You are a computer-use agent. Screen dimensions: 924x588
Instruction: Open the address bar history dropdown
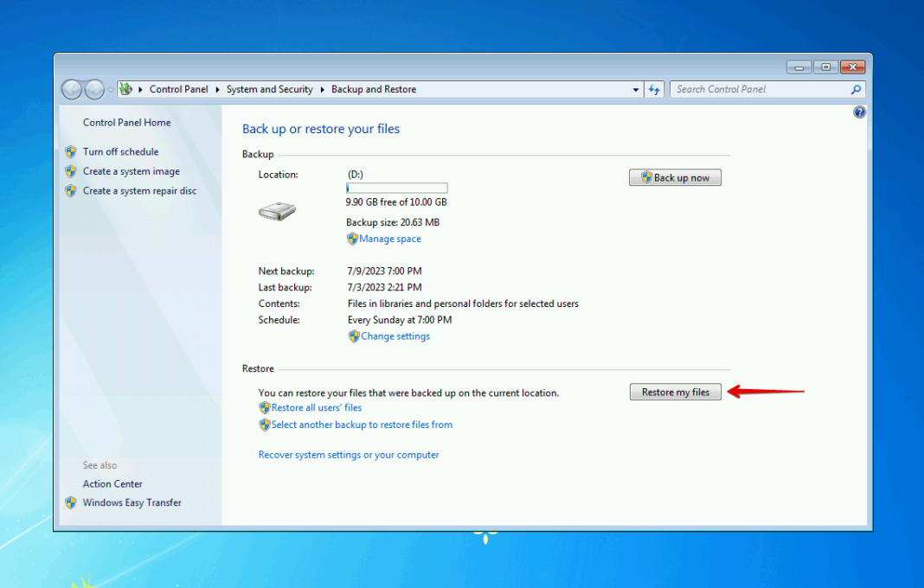pyautogui.click(x=635, y=89)
